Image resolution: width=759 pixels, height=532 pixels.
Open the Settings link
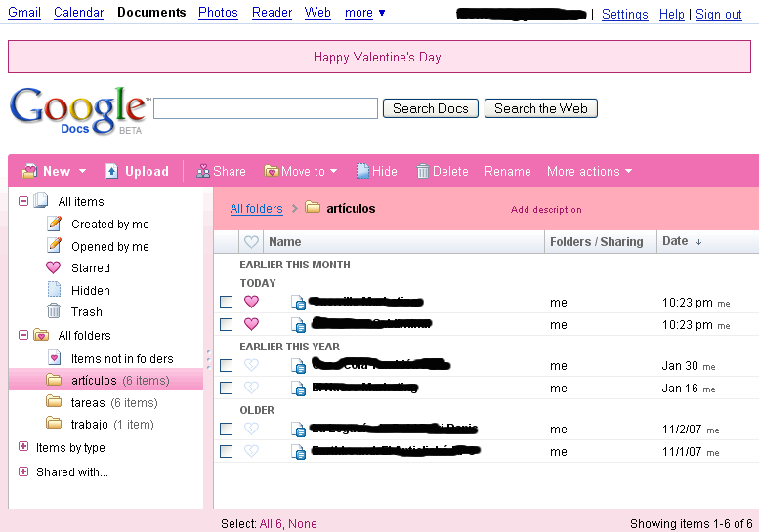pos(625,14)
